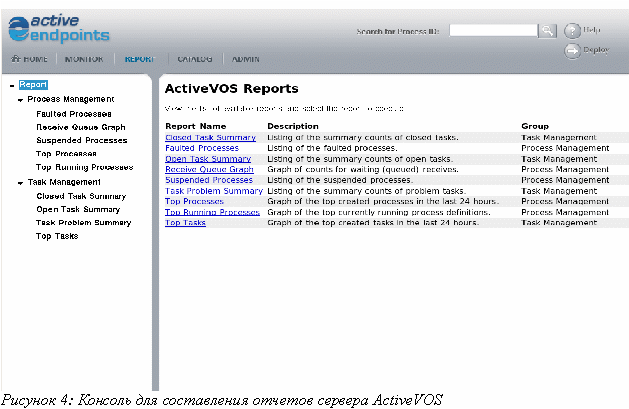629x409 pixels.
Task: Open the Top Tasks report link
Action: point(185,223)
